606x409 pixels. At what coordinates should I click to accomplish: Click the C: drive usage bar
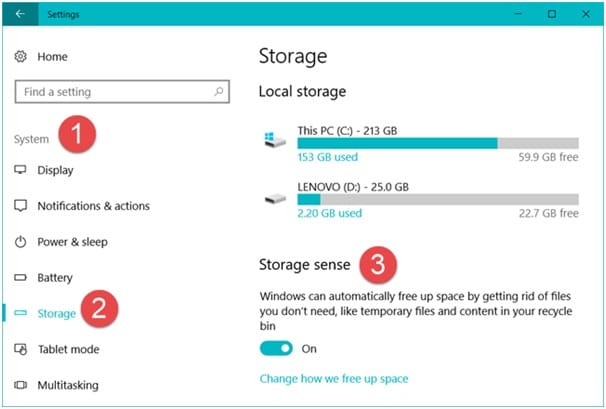pyautogui.click(x=438, y=143)
